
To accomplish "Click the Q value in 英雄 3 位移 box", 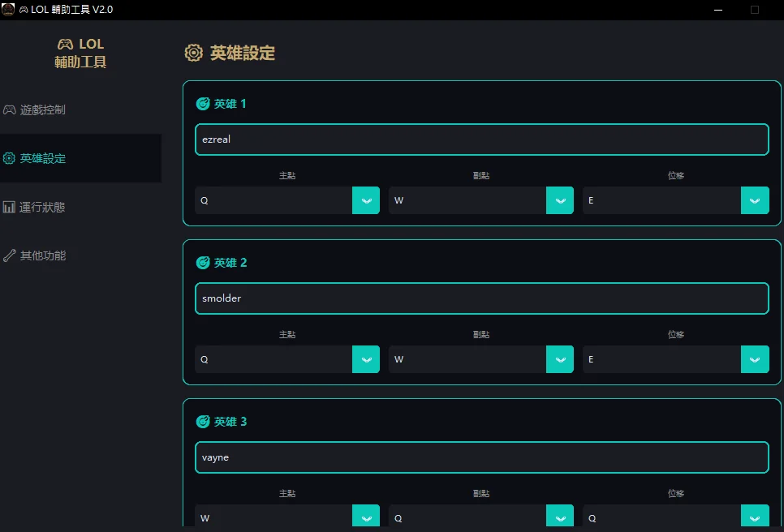I will coord(592,518).
